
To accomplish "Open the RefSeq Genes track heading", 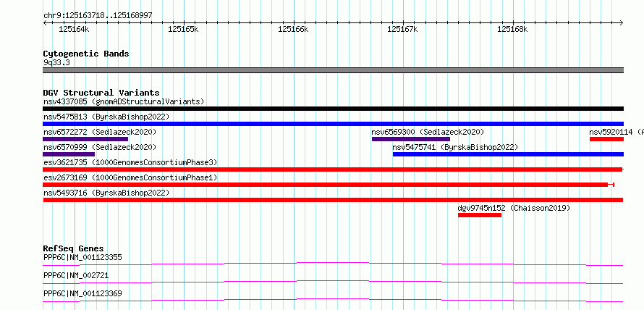I will coord(74,248).
